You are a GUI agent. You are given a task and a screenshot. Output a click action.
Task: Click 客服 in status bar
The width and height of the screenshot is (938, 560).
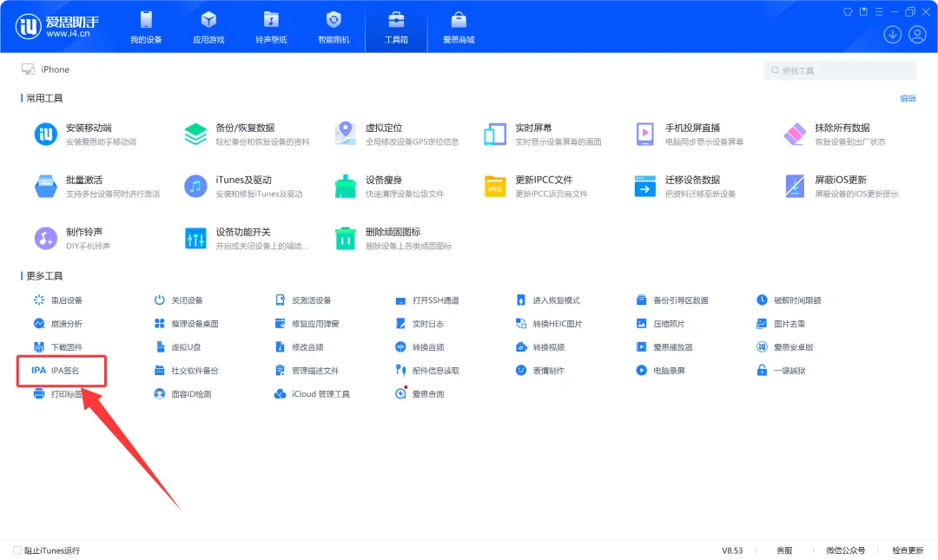784,550
